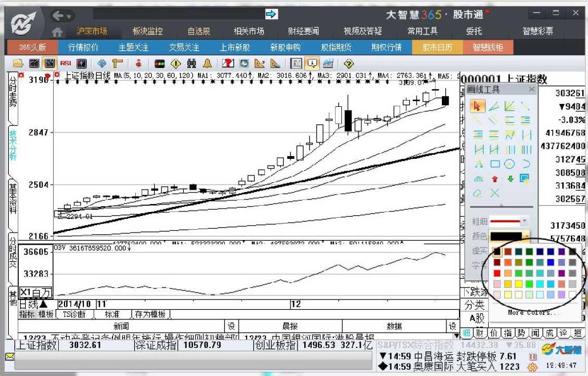Open the 板块监控 menu tab
The image size is (588, 376).
148,31
